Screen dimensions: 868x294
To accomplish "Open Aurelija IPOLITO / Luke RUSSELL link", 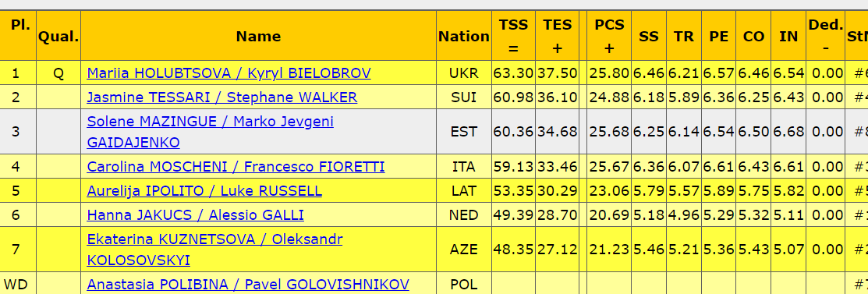I will [x=204, y=191].
